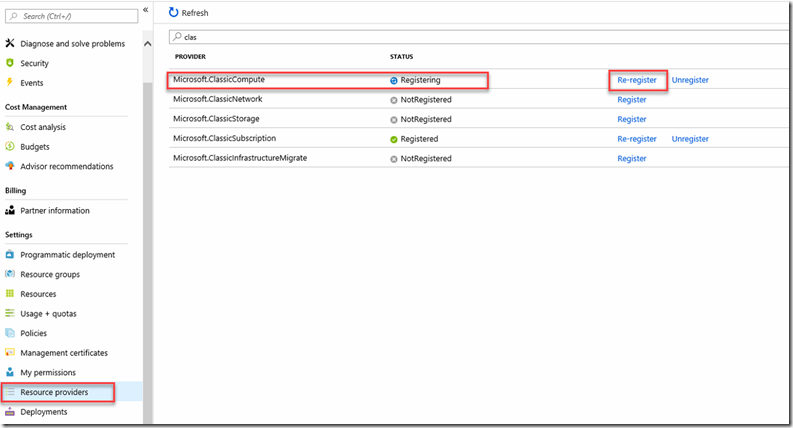793x428 pixels.
Task: Click the Advisor recommendations icon
Action: coord(10,166)
